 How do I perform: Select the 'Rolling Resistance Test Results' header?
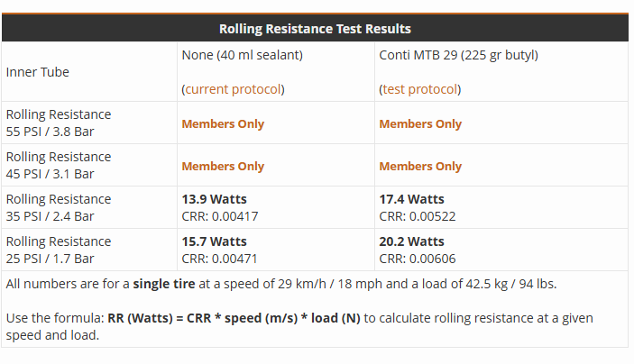tap(315, 29)
